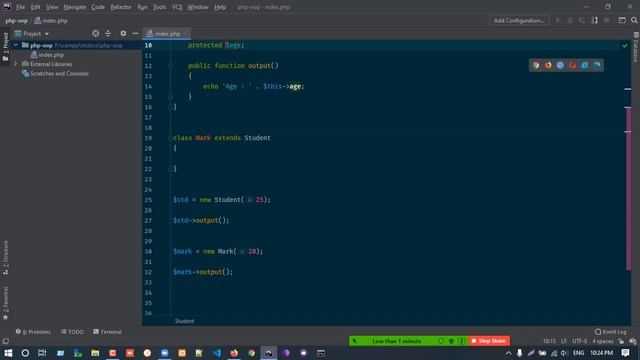Screen dimensions: 640x360
Task: Click Collapse All icon in Project panel
Action: [x=108, y=33]
